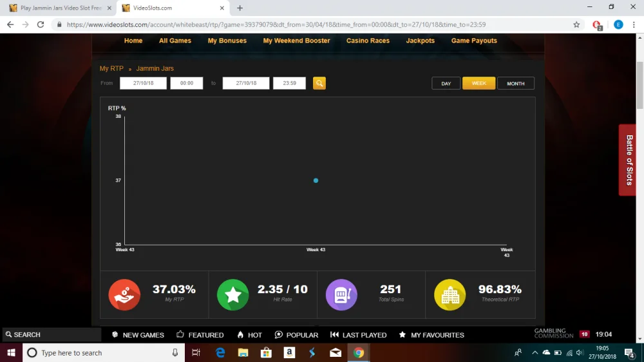Click the To date field 27/10/18
This screenshot has width=644, height=362.
coord(246,83)
